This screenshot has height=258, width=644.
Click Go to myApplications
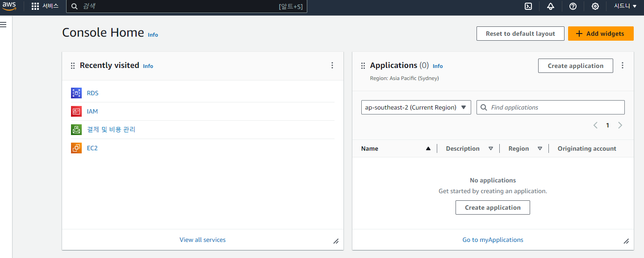493,240
